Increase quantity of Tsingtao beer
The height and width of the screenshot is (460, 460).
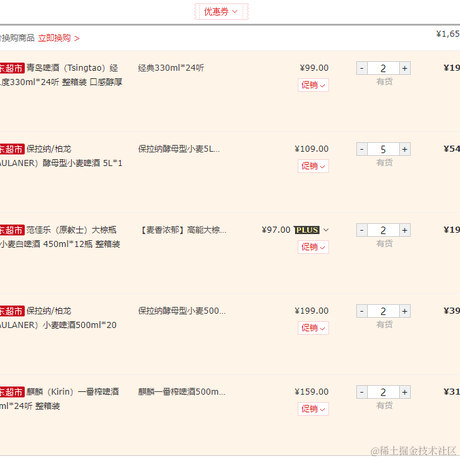point(405,68)
